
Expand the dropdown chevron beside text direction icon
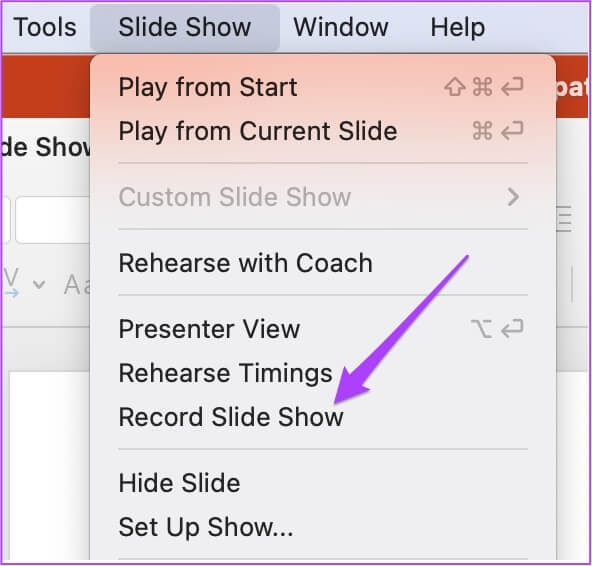39,284
